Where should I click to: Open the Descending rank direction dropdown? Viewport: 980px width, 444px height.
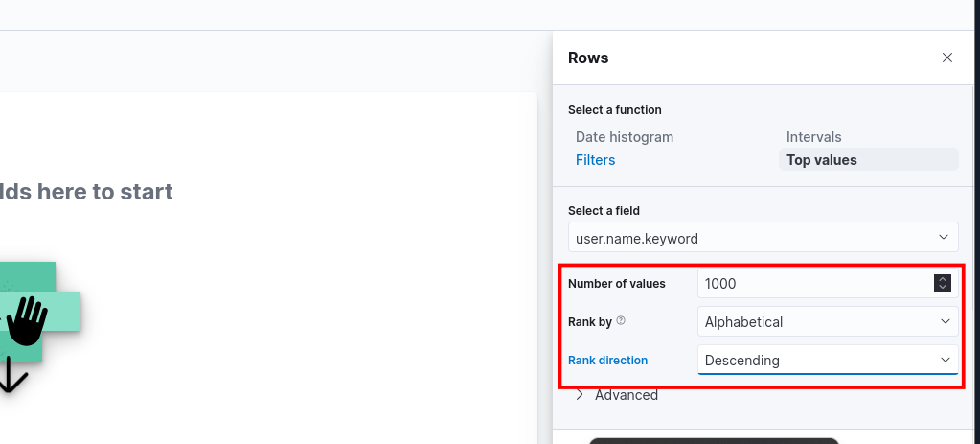coord(828,361)
